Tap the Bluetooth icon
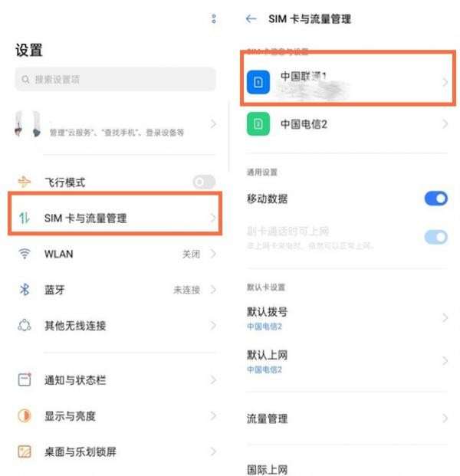The width and height of the screenshot is (460, 476). (x=25, y=290)
